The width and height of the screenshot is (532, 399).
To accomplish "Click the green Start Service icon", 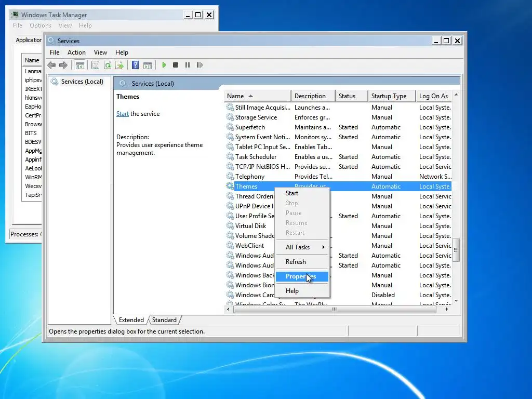I will (164, 65).
